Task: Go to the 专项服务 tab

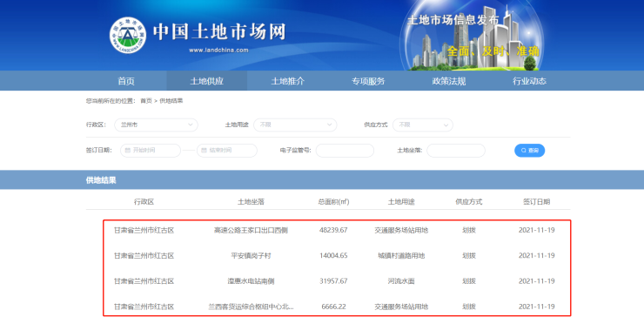Action: click(368, 81)
